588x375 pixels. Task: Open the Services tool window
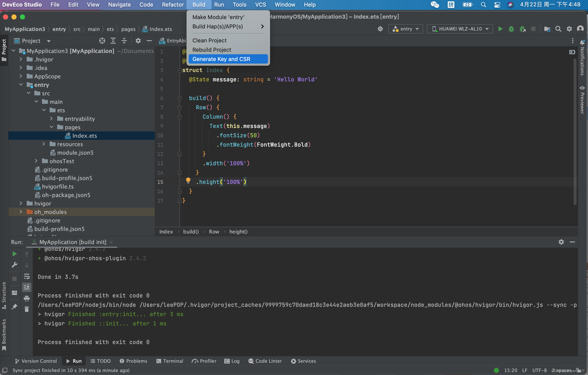(304, 361)
